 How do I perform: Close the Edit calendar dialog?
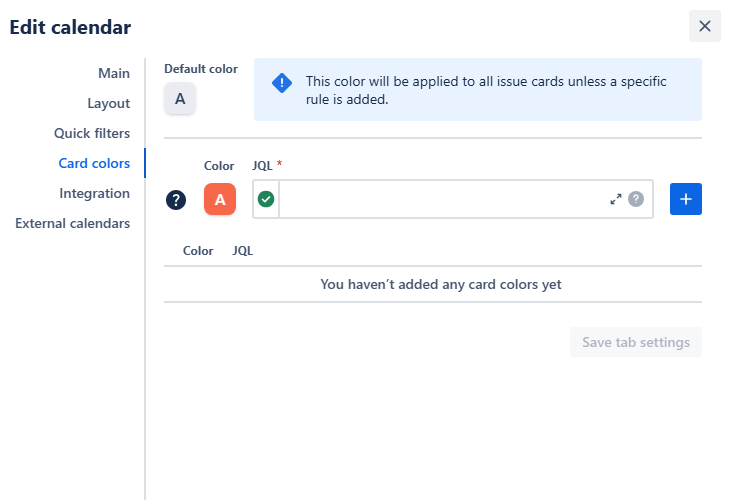coord(704,26)
